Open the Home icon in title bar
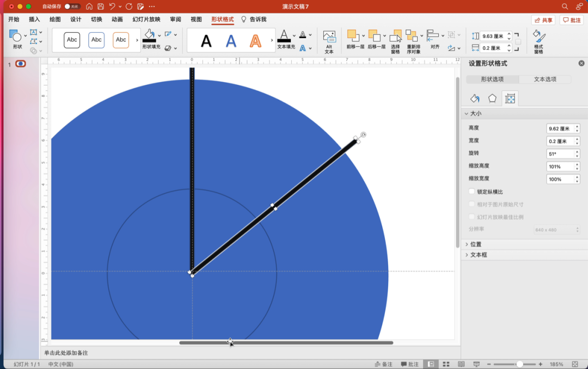Screen dimensions: 588x369 tap(89, 7)
